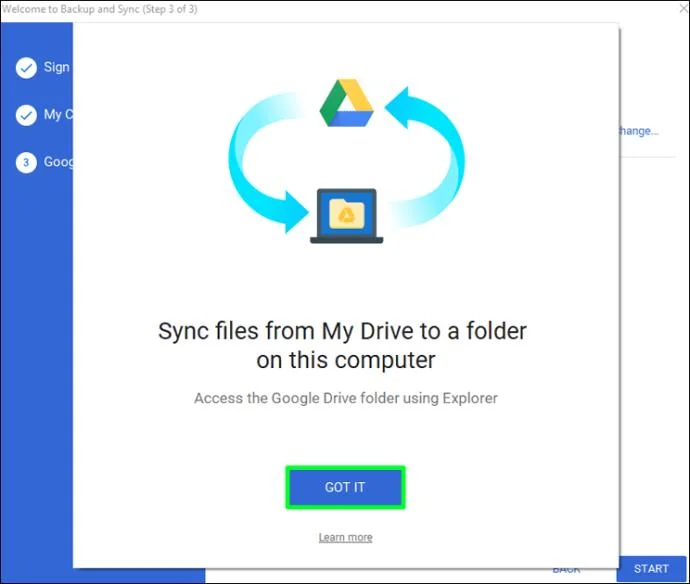Click the GOT IT button
This screenshot has height=584, width=690.
[x=345, y=487]
